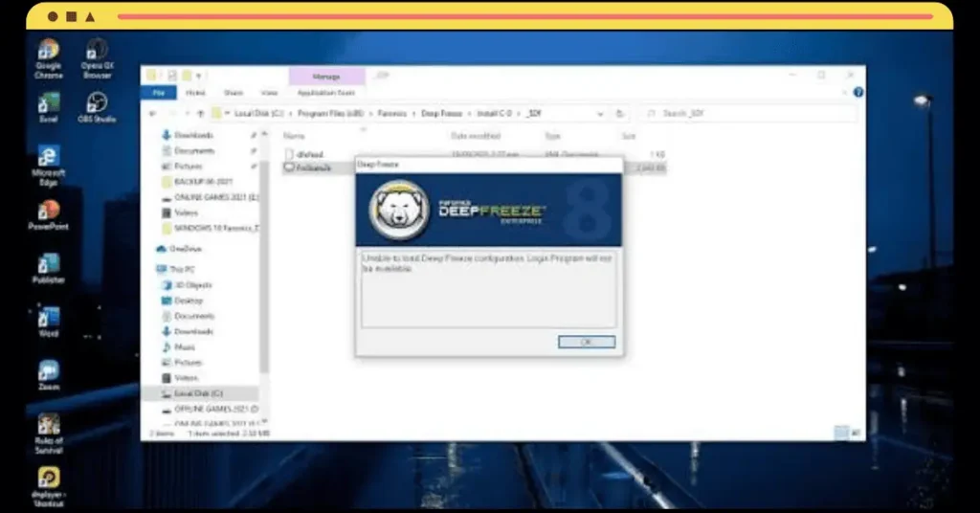
Task: Click the help question mark icon
Action: point(858,93)
